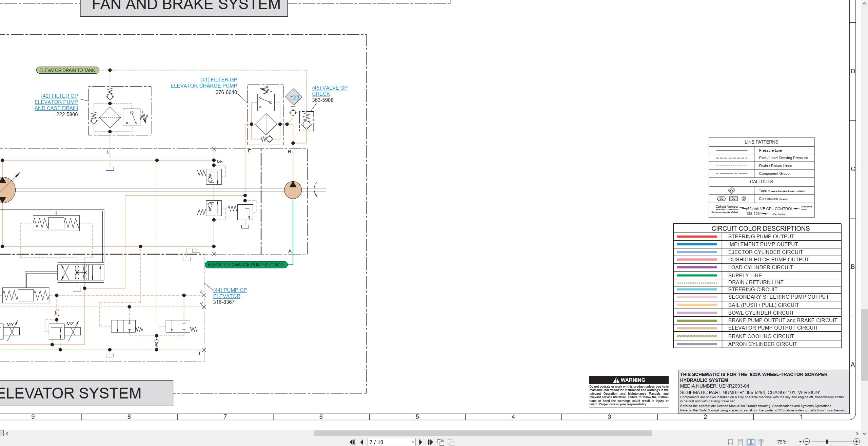Switch to single page layout

[x=730, y=442]
